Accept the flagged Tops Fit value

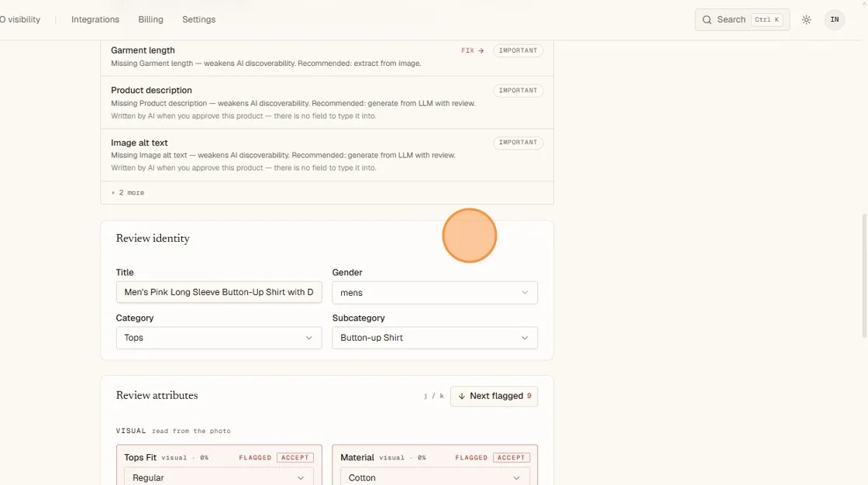pos(295,458)
